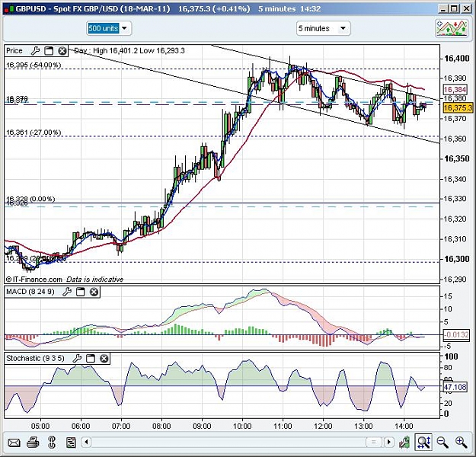Screen dimensions: 476x457
Task: Click the MACD (8 24 9) title
Action: pyautogui.click(x=30, y=292)
